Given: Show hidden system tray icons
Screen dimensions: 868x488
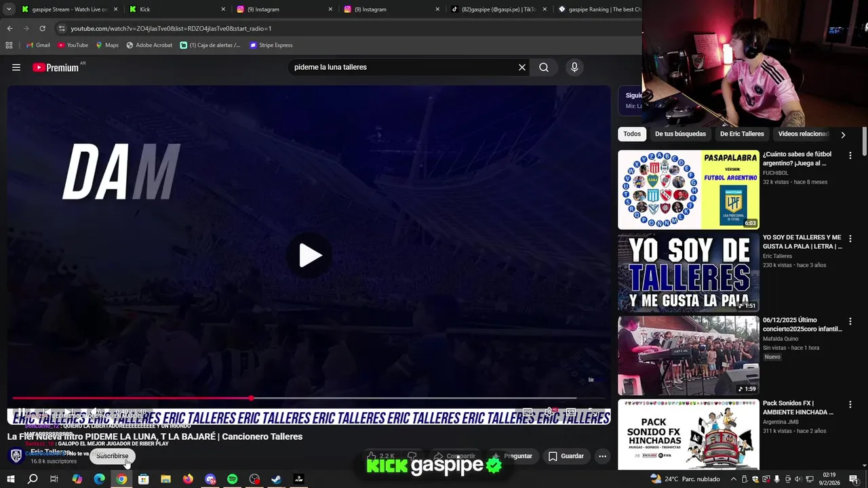Looking at the screenshot, I should click(x=733, y=479).
